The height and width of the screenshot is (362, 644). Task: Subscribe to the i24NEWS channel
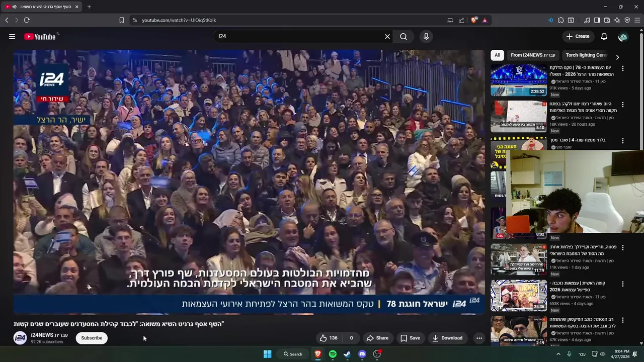coord(92,338)
